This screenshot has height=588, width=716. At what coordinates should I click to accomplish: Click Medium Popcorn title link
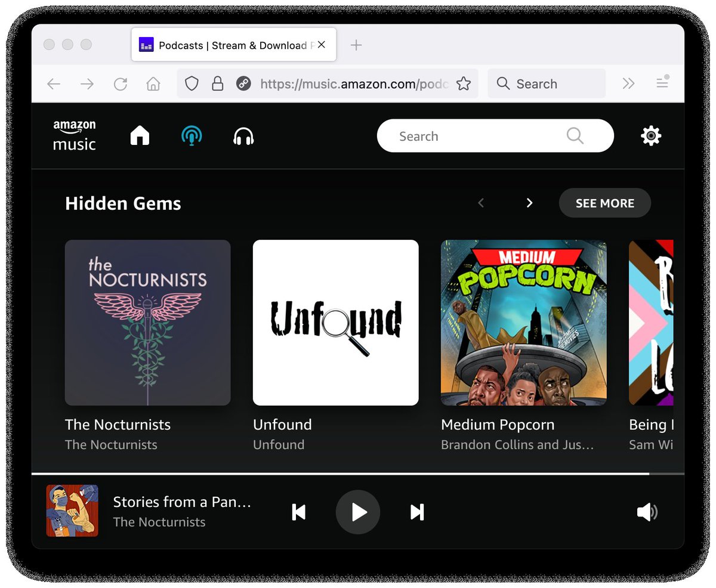[498, 425]
